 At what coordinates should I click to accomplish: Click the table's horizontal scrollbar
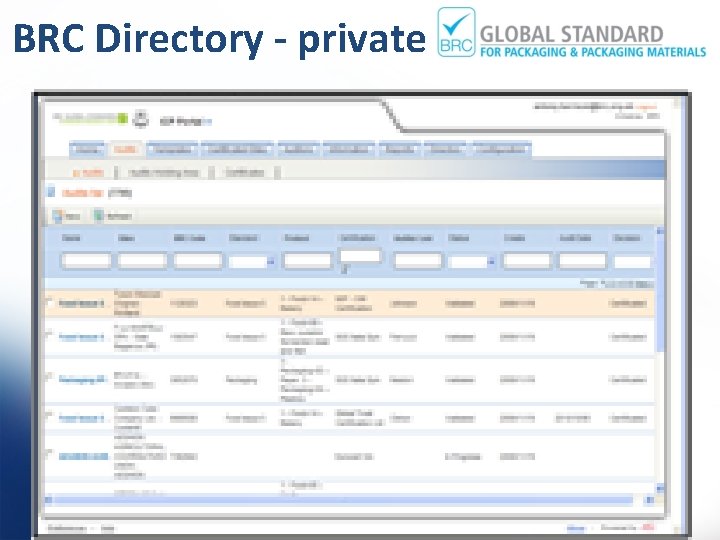click(342, 500)
